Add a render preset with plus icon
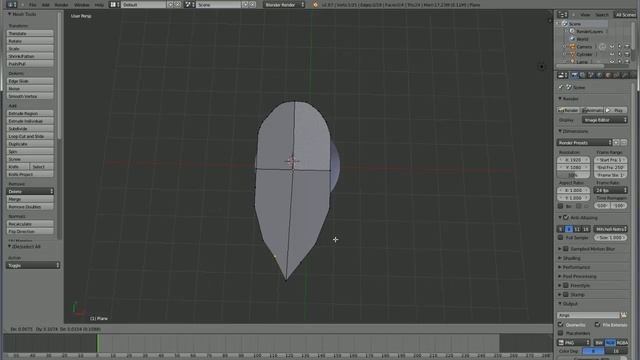 [x=616, y=142]
